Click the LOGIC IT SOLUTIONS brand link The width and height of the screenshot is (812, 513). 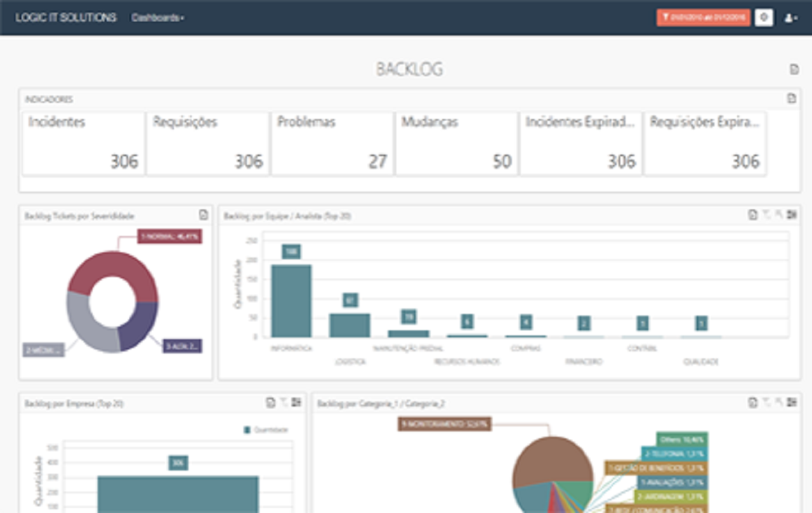(66, 18)
